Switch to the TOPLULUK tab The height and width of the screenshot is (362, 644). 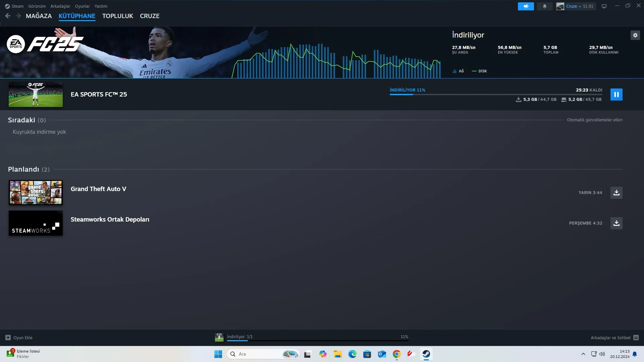point(118,16)
